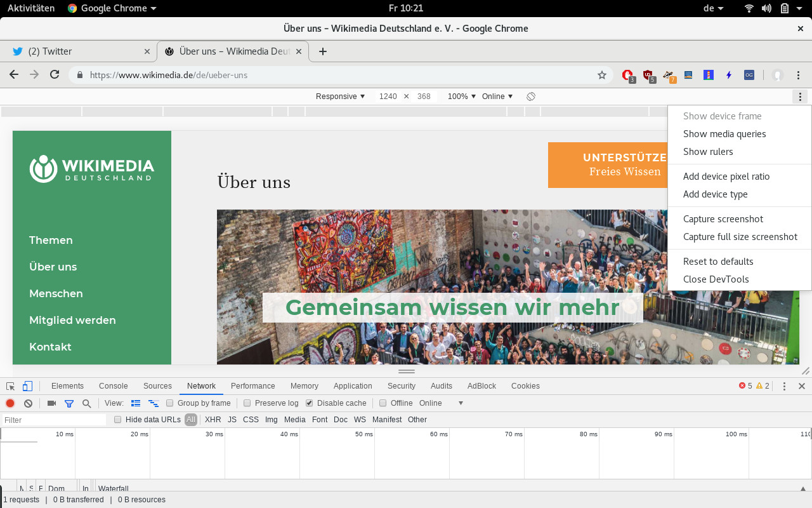812x508 pixels.
Task: Open the 100% zoom dropdown
Action: coord(462,97)
